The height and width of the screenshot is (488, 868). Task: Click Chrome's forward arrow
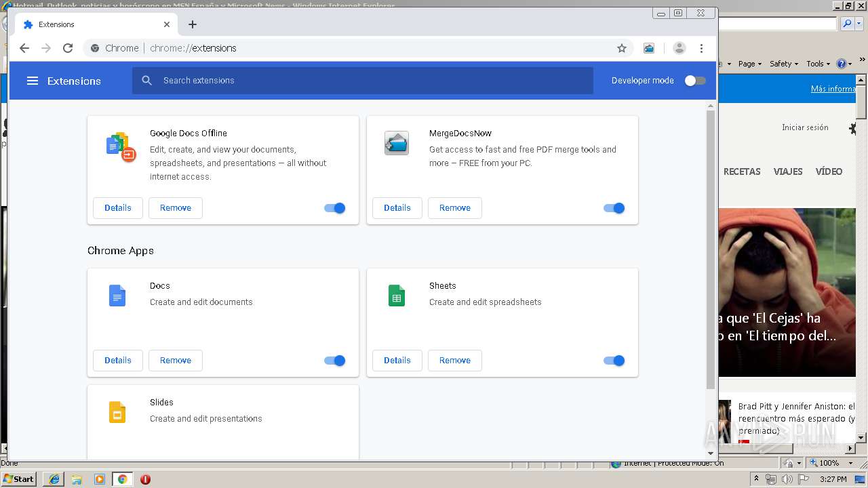click(46, 48)
